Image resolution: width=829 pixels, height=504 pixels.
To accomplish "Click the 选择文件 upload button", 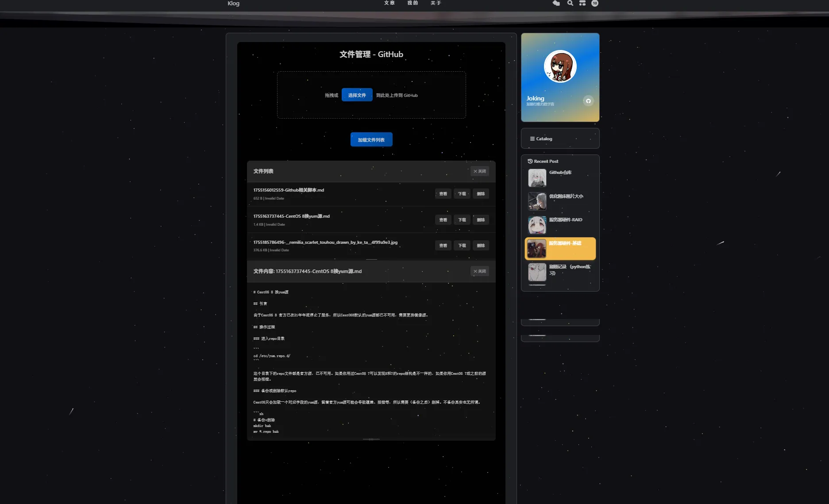I will coord(357,95).
